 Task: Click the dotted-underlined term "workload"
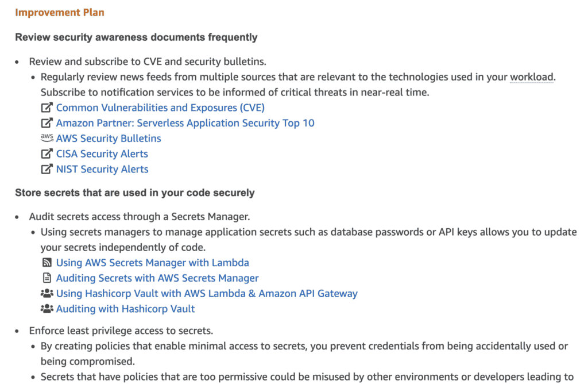[x=531, y=77]
